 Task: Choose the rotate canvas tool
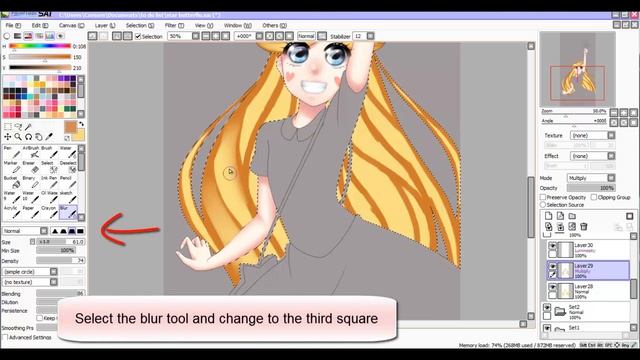pyautogui.click(x=28, y=137)
